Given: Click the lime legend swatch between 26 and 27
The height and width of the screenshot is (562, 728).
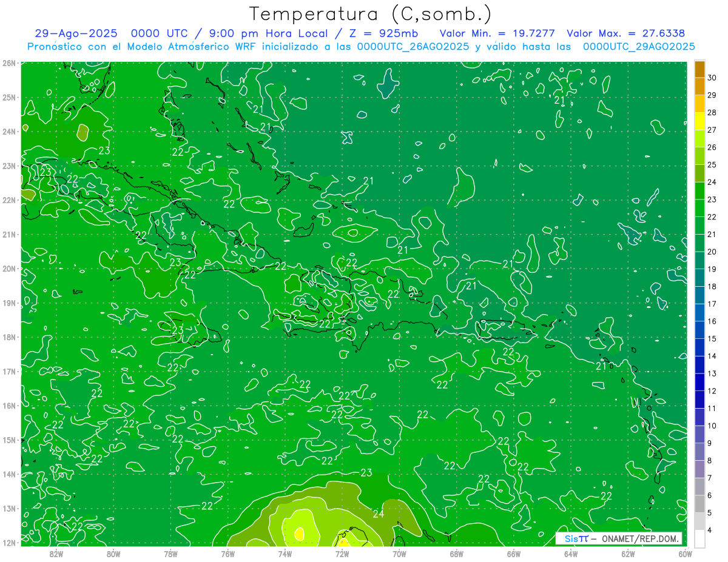Looking at the screenshot, I should (x=699, y=138).
